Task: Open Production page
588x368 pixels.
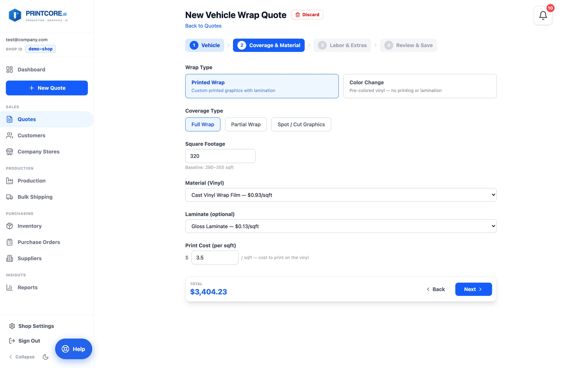Action: [x=47, y=181]
